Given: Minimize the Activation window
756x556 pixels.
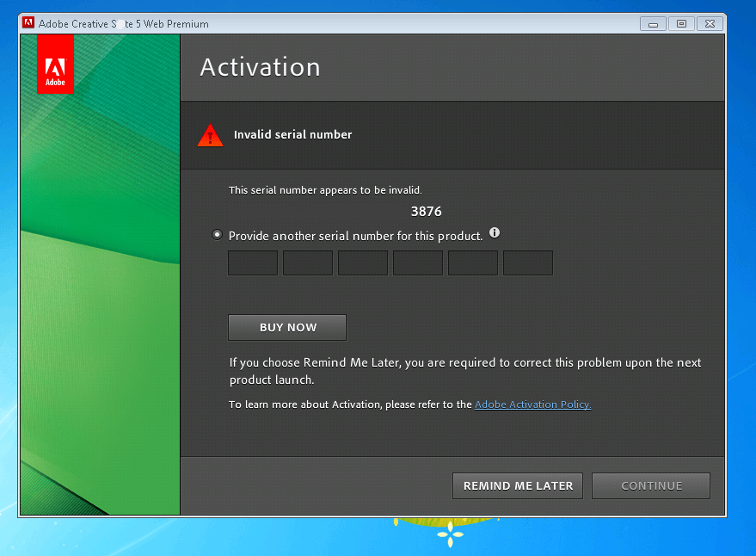Looking at the screenshot, I should (652, 23).
